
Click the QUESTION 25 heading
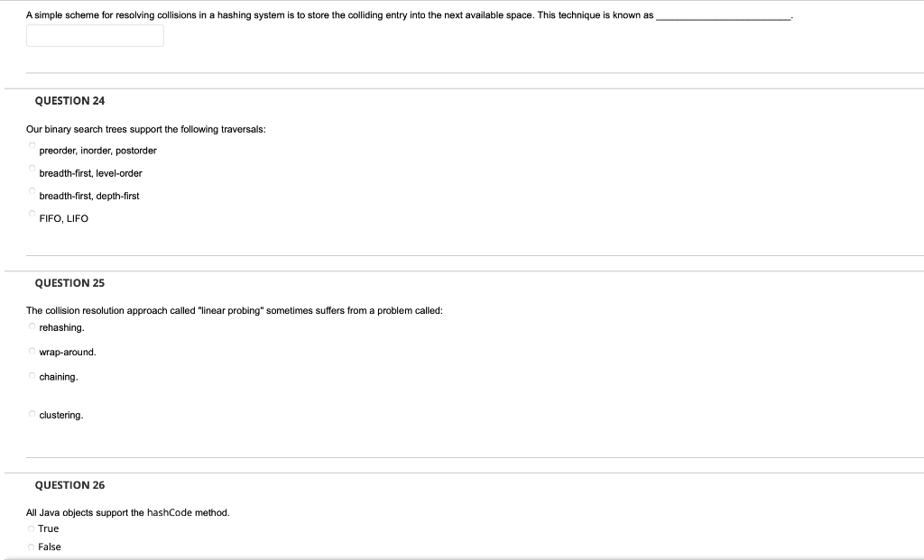(x=69, y=282)
